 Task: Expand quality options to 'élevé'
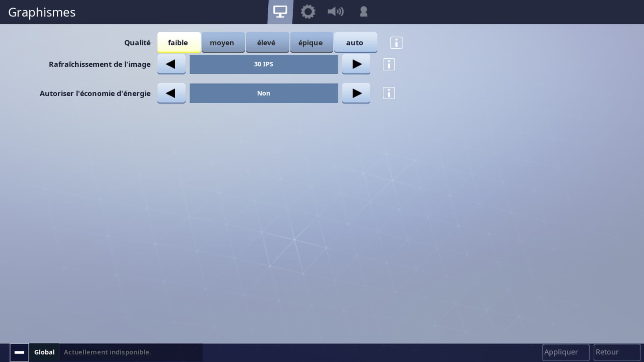(x=266, y=42)
